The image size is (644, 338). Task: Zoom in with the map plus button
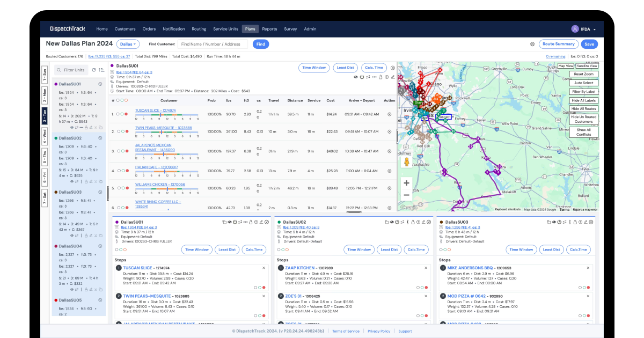(x=406, y=182)
